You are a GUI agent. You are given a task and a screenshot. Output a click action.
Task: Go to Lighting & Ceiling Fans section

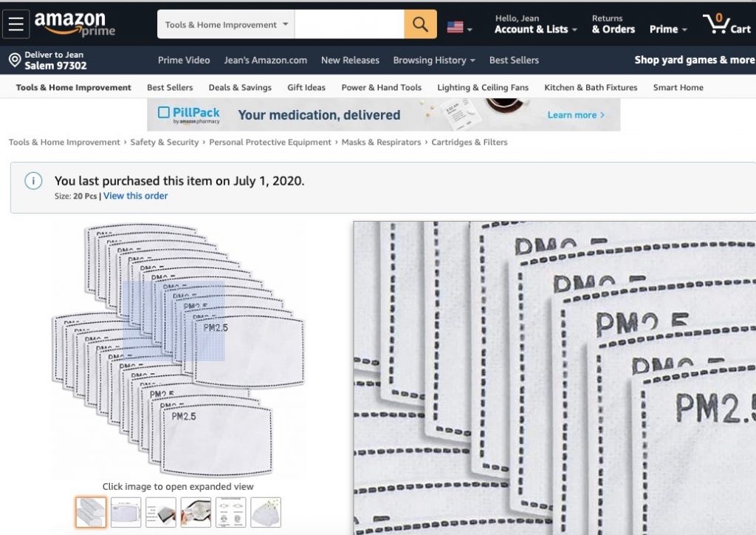click(x=483, y=87)
